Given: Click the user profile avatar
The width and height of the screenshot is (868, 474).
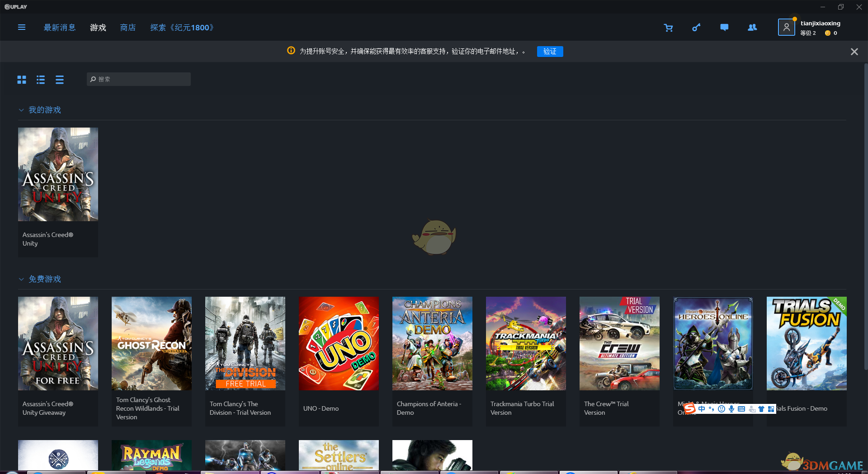Looking at the screenshot, I should (787, 27).
